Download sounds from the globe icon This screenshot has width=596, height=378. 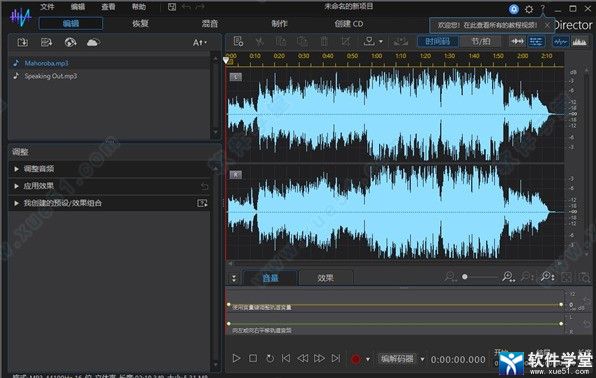[70, 42]
